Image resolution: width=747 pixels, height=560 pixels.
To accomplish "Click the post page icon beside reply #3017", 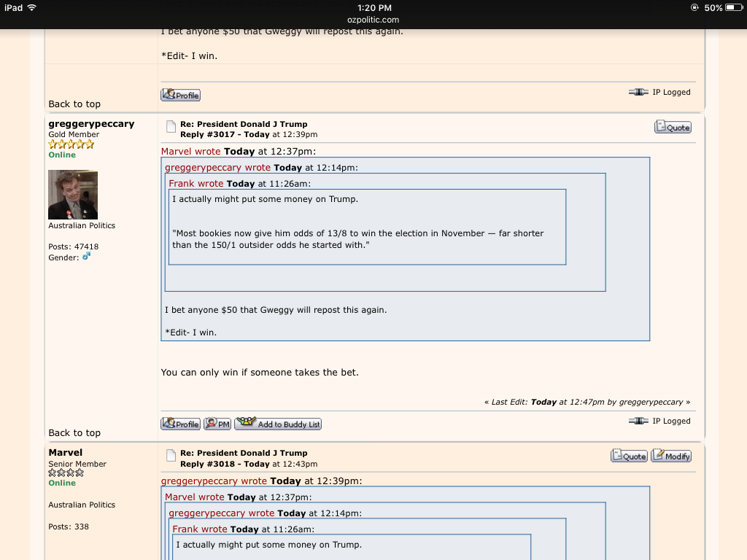I will pyautogui.click(x=171, y=128).
